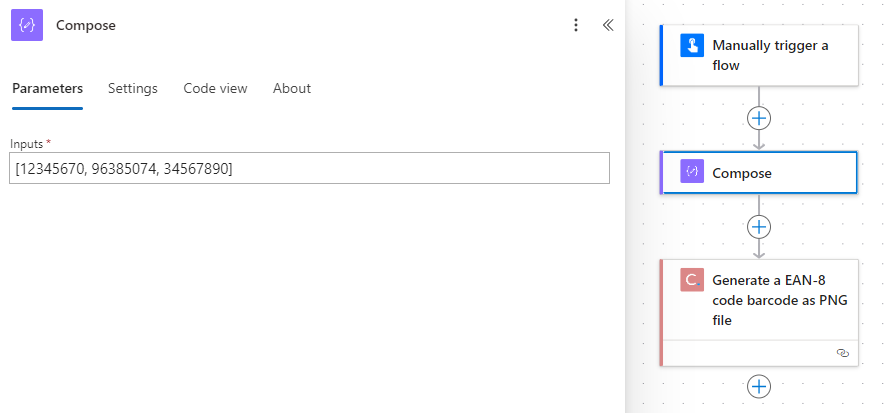The width and height of the screenshot is (894, 413).
Task: Select the Manually trigger a flow card
Action: (x=759, y=55)
